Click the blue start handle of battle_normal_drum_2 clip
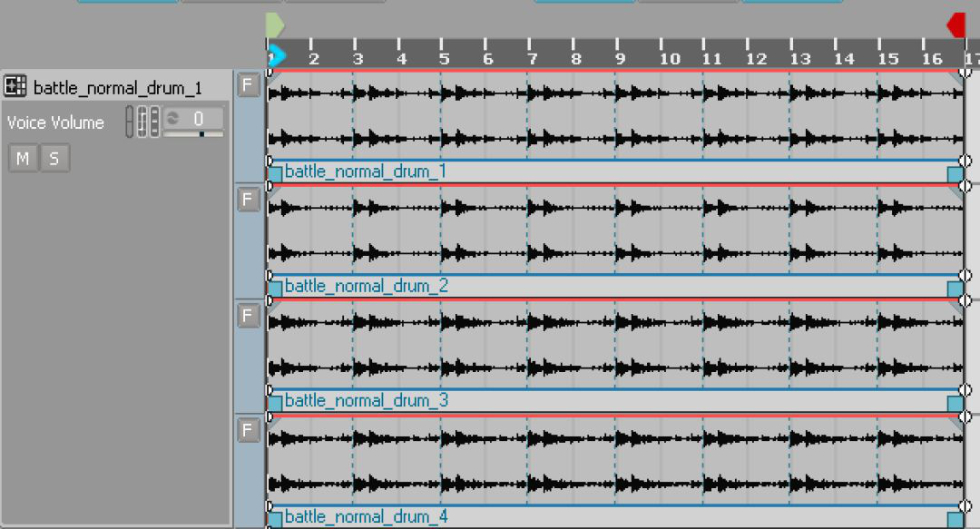This screenshot has width=980, height=529. [x=275, y=289]
